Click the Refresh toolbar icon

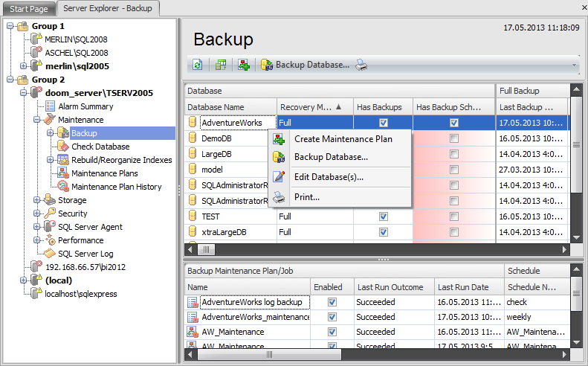click(197, 65)
